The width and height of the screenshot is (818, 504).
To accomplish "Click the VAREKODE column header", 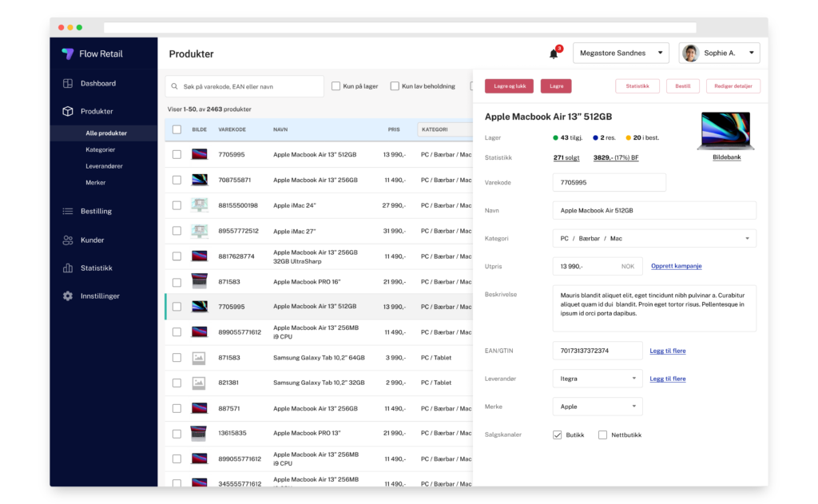I will pyautogui.click(x=232, y=129).
